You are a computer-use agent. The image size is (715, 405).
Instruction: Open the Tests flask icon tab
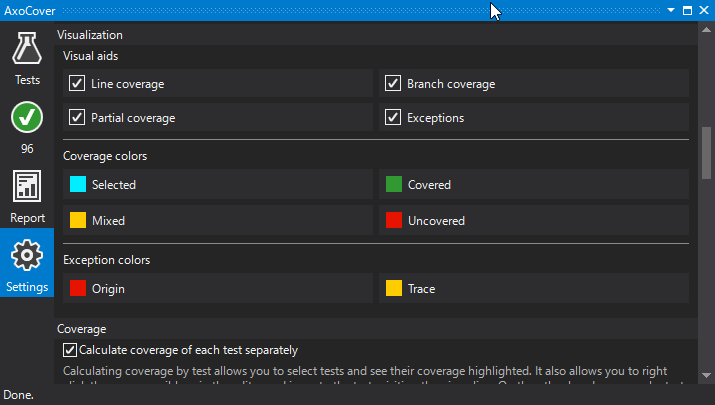click(27, 48)
